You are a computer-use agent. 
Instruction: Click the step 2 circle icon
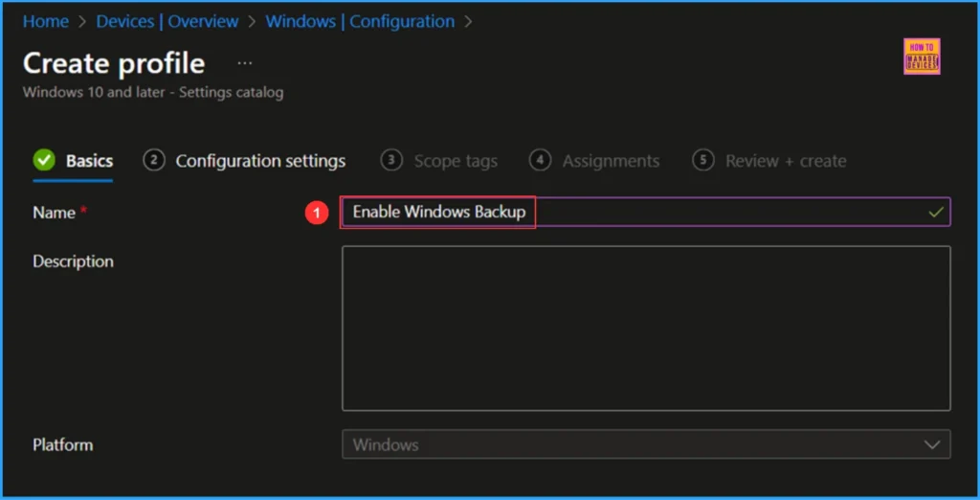154,161
